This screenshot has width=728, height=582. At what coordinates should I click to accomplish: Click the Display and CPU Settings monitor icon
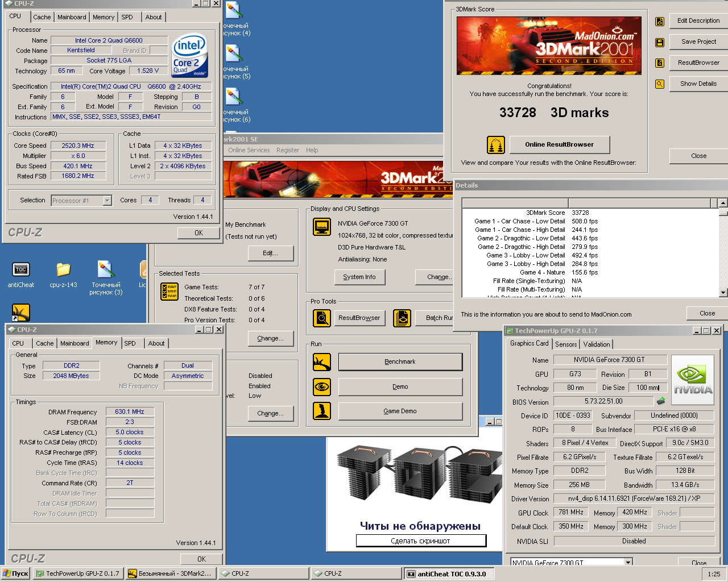coord(322,227)
